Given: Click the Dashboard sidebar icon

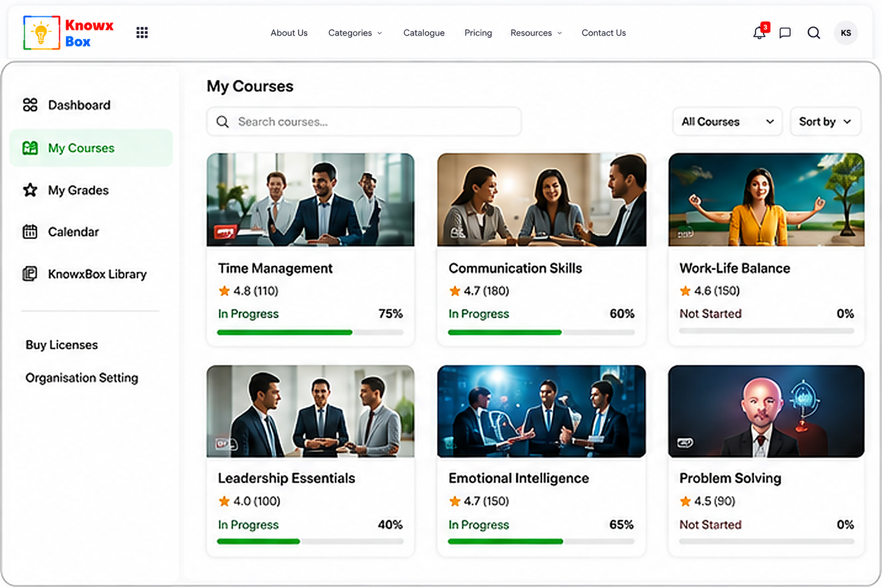Looking at the screenshot, I should pyautogui.click(x=30, y=105).
